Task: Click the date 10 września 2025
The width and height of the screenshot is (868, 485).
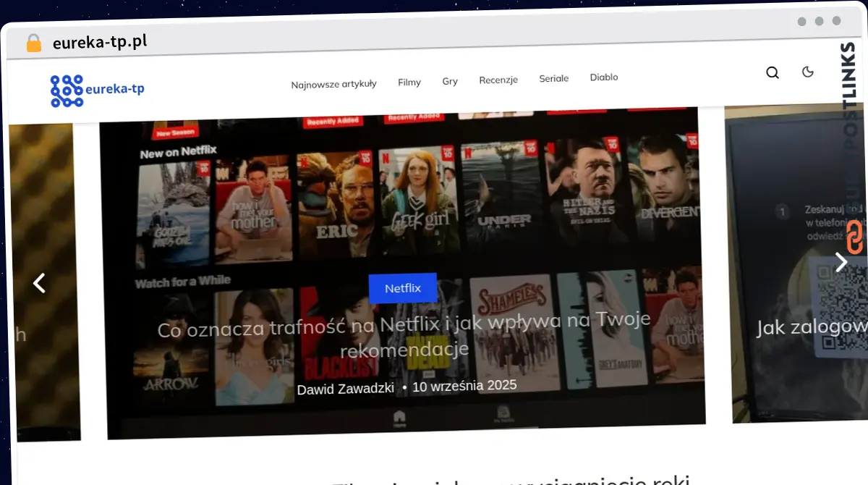Action: click(x=464, y=386)
